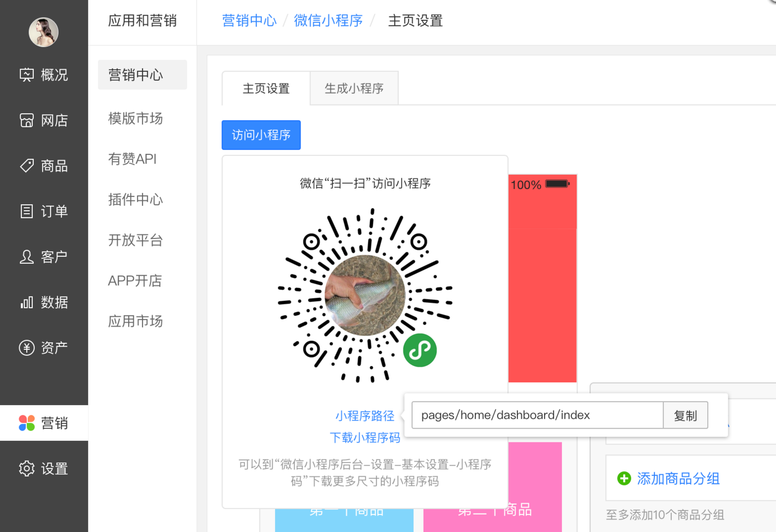Click the mini program QR code image
The image size is (776, 532).
(365, 296)
